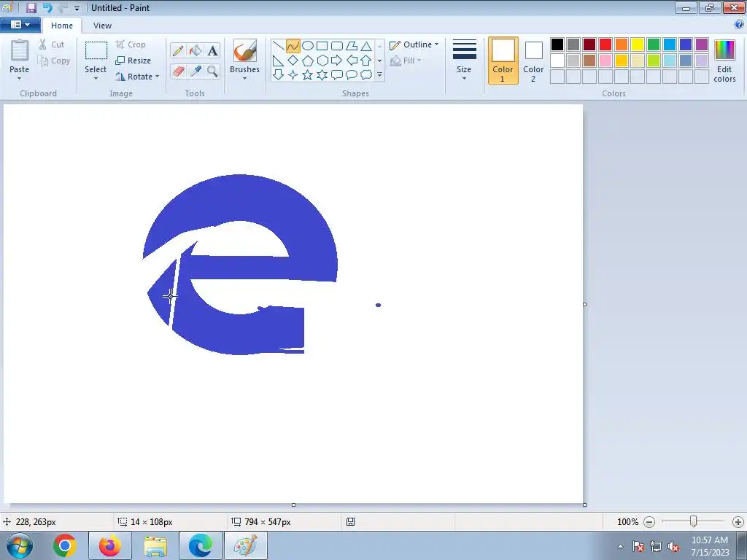
Task: Choose the Hexagon shape
Action: tap(322, 61)
